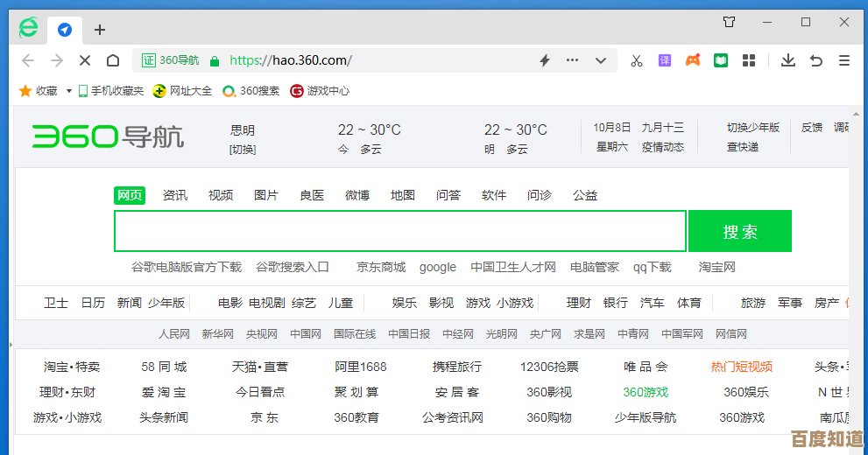Open a new tab with plus button
The image size is (868, 455).
coord(100,30)
